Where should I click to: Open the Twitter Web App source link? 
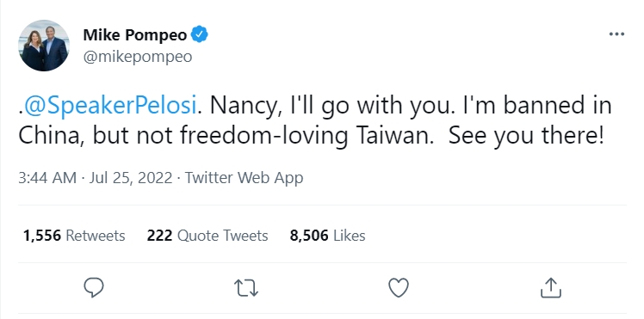pos(244,178)
